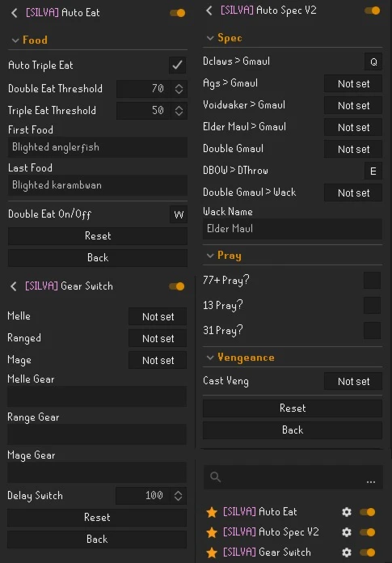Viewport: 392px width, 563px height.
Task: Open settings gear for Gear Switch plugin
Action: (x=347, y=552)
